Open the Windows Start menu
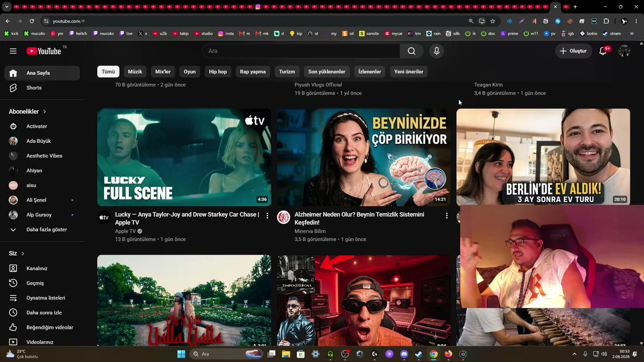This screenshot has width=644, height=362. click(181, 354)
